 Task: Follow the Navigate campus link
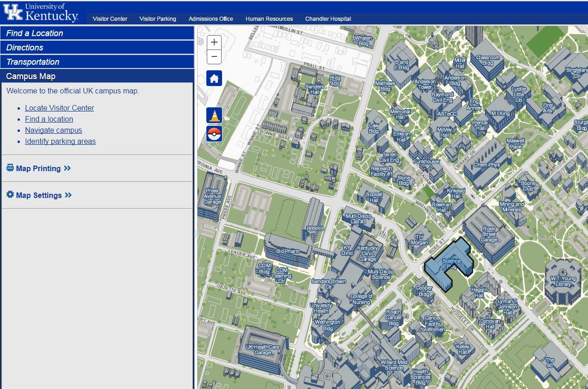pyautogui.click(x=54, y=130)
